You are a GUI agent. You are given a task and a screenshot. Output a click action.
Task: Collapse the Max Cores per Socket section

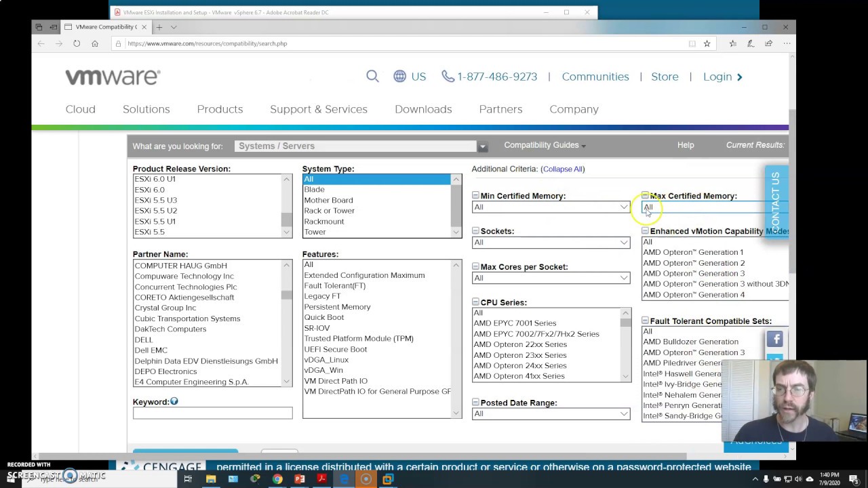(475, 267)
